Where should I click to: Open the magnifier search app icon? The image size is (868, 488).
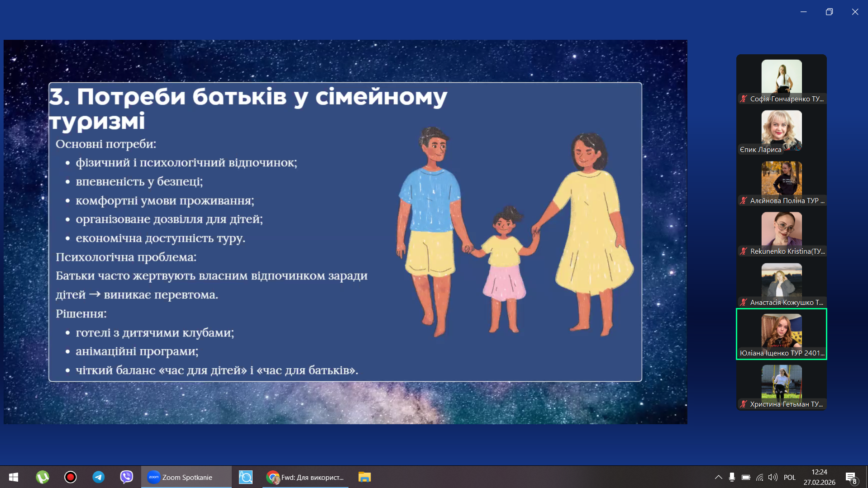246,477
